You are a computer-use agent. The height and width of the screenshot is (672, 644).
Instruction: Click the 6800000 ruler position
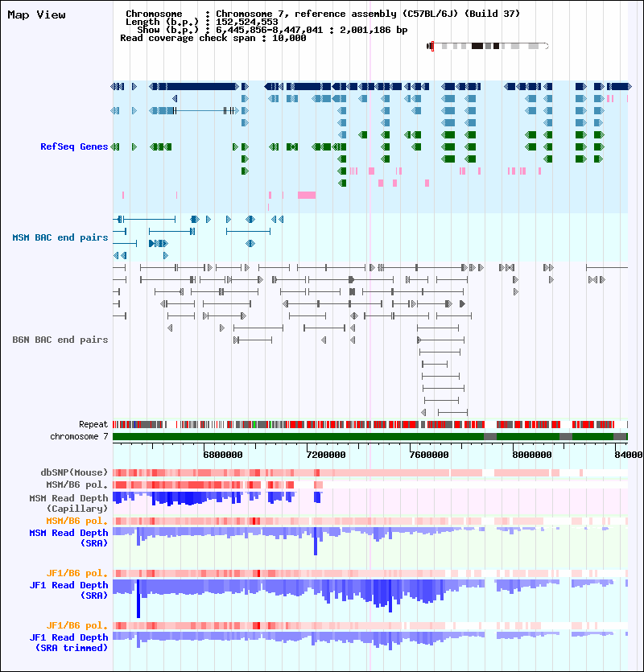coord(222,455)
